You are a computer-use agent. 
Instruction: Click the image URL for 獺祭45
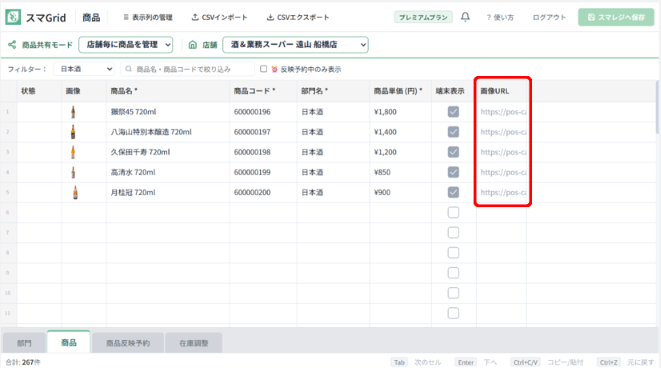[x=501, y=112]
